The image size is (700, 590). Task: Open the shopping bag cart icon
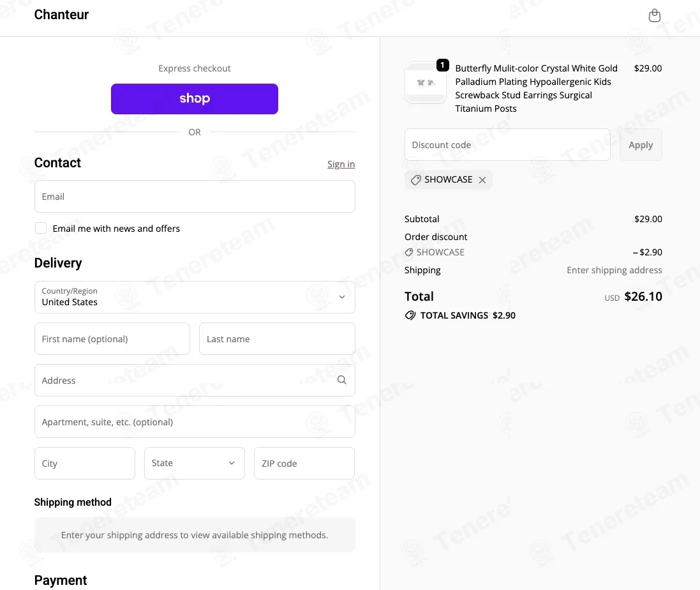[654, 15]
